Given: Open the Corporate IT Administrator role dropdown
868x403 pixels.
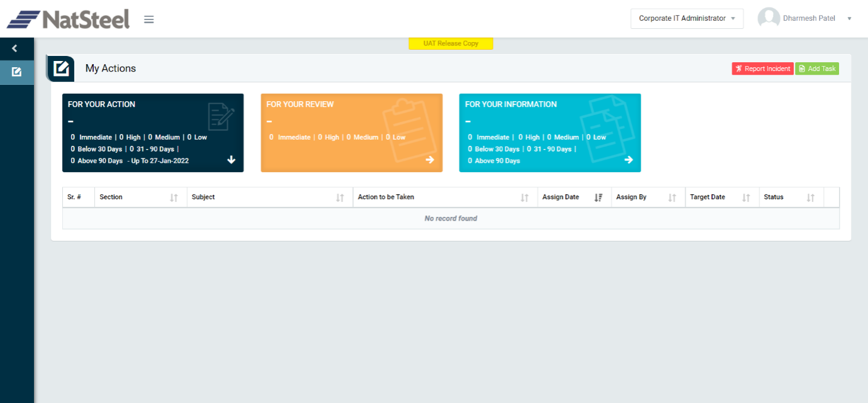Looking at the screenshot, I should (687, 19).
